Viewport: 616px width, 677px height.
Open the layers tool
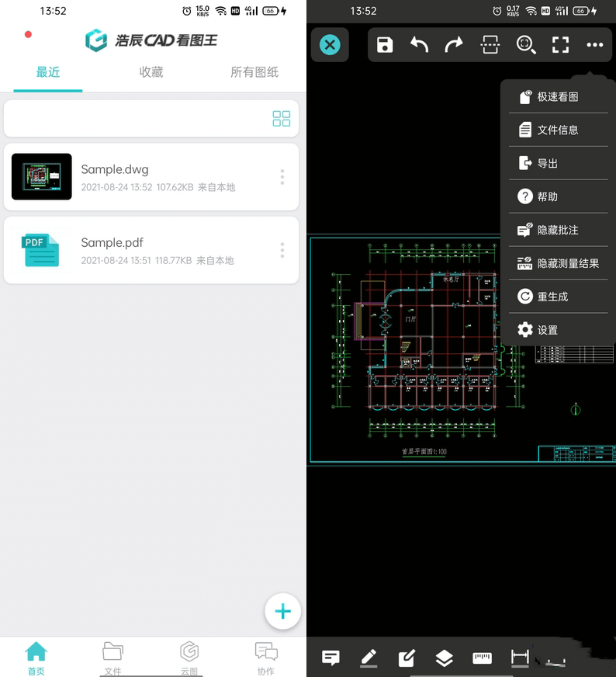(x=444, y=658)
